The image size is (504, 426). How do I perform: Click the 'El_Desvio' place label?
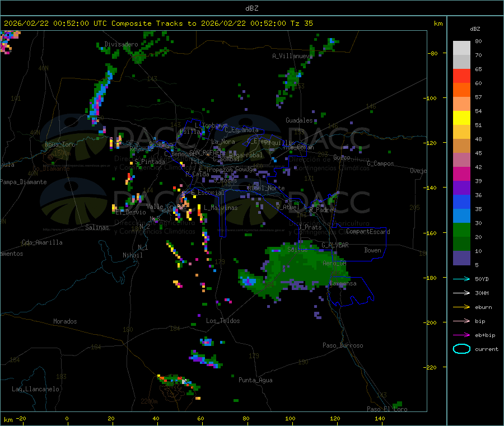tap(131, 212)
